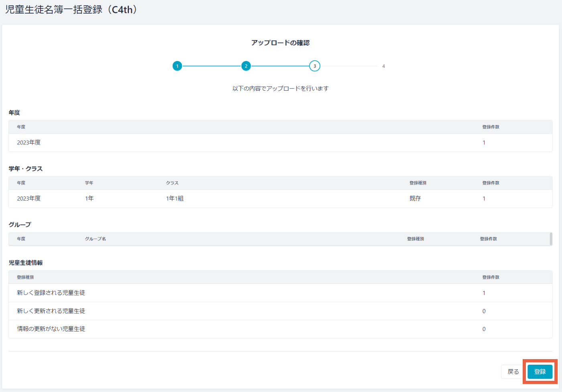The width and height of the screenshot is (562, 392).
Task: Click the グループ section heading
Action: 20,225
